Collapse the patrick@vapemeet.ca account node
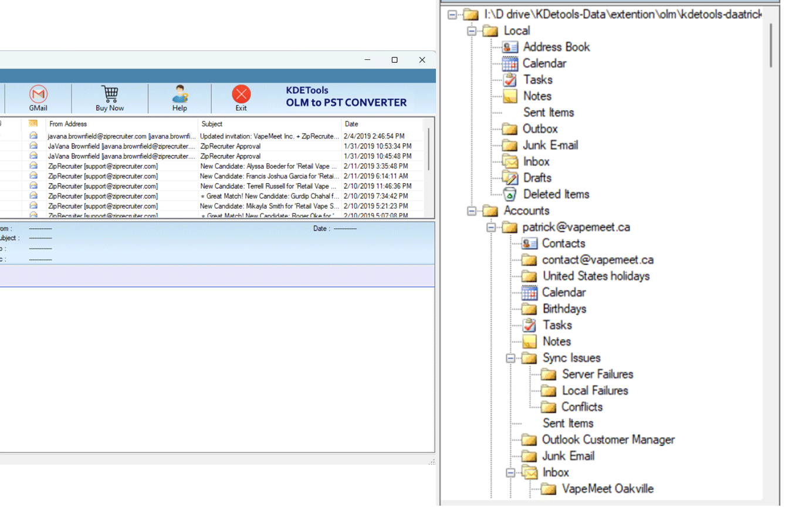Viewport: 812px width, 518px height. 491,227
